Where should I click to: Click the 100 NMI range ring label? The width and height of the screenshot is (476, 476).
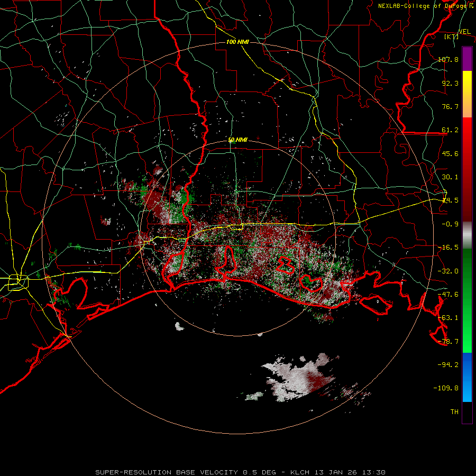[x=237, y=42]
